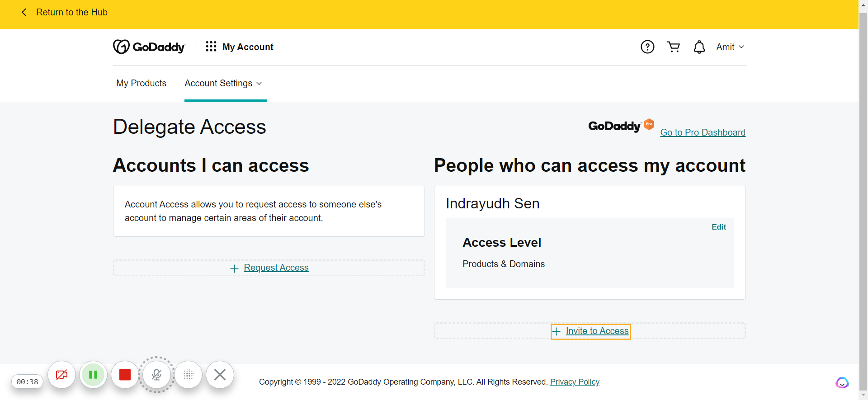This screenshot has height=400, width=868.
Task: Click the Products & Domains text
Action: pos(504,264)
